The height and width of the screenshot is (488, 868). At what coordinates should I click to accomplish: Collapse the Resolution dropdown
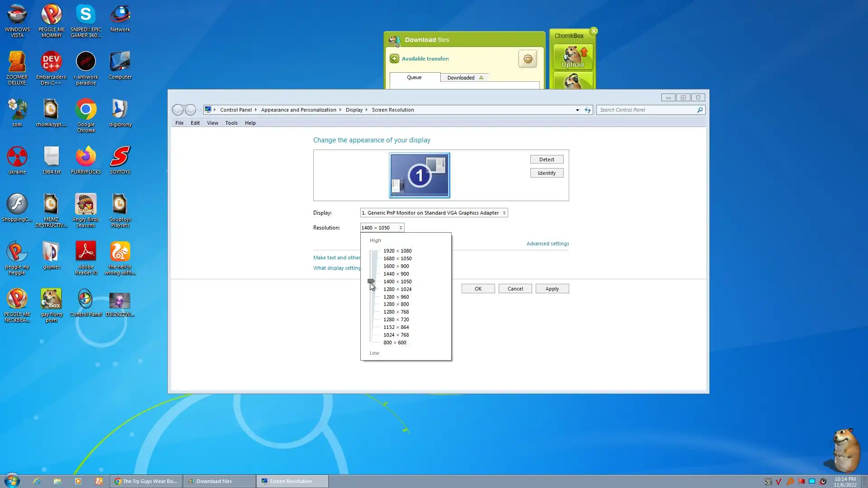click(x=382, y=228)
